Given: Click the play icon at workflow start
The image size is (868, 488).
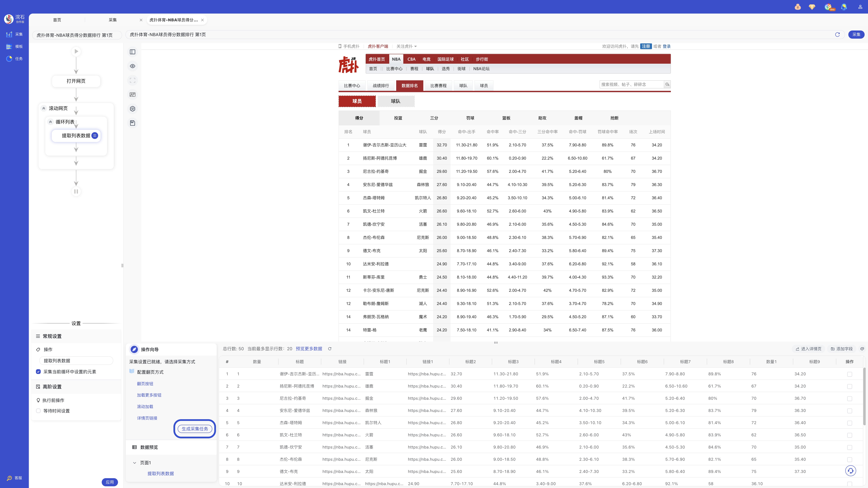Looking at the screenshot, I should click(76, 52).
